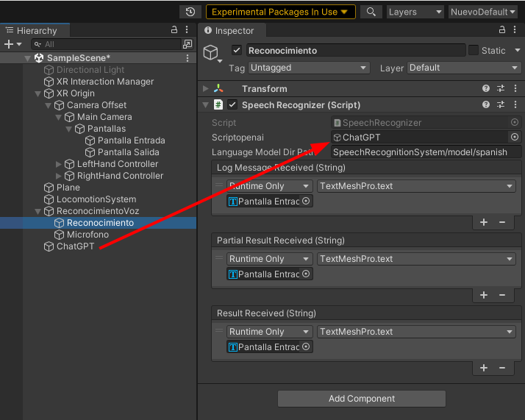Expand the LeftHand Controller tree item
This screenshot has height=420, width=525.
click(x=60, y=164)
